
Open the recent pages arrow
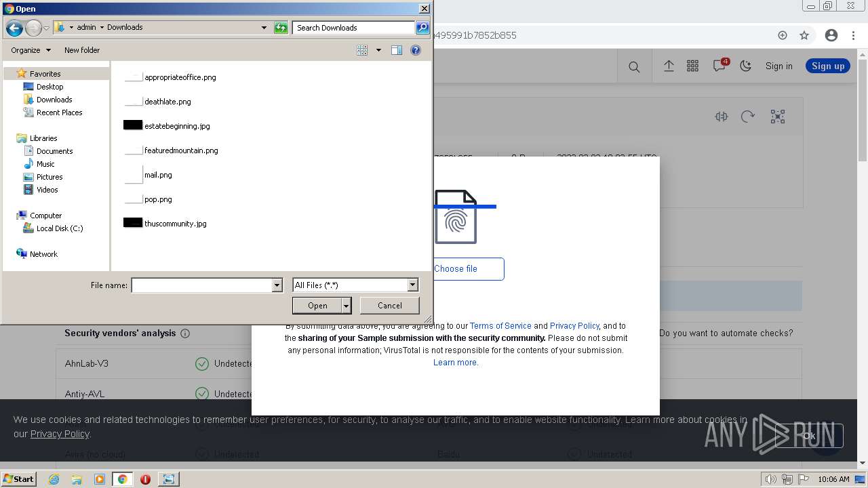click(46, 28)
